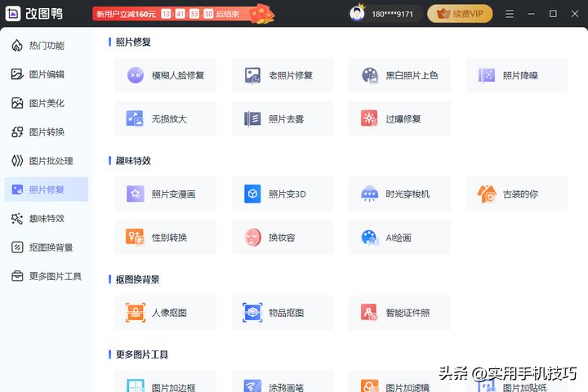Click the 老照片修复 label
The width and height of the screenshot is (588, 392).
291,75
